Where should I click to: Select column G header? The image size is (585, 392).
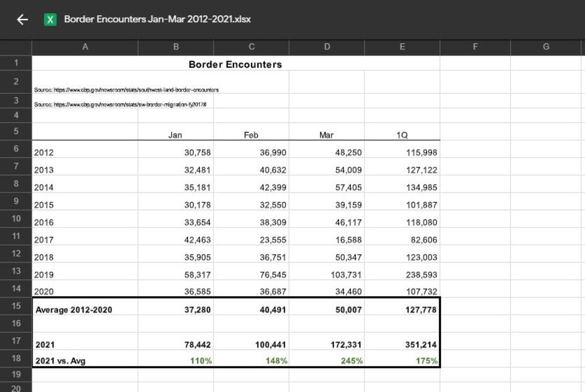click(545, 47)
